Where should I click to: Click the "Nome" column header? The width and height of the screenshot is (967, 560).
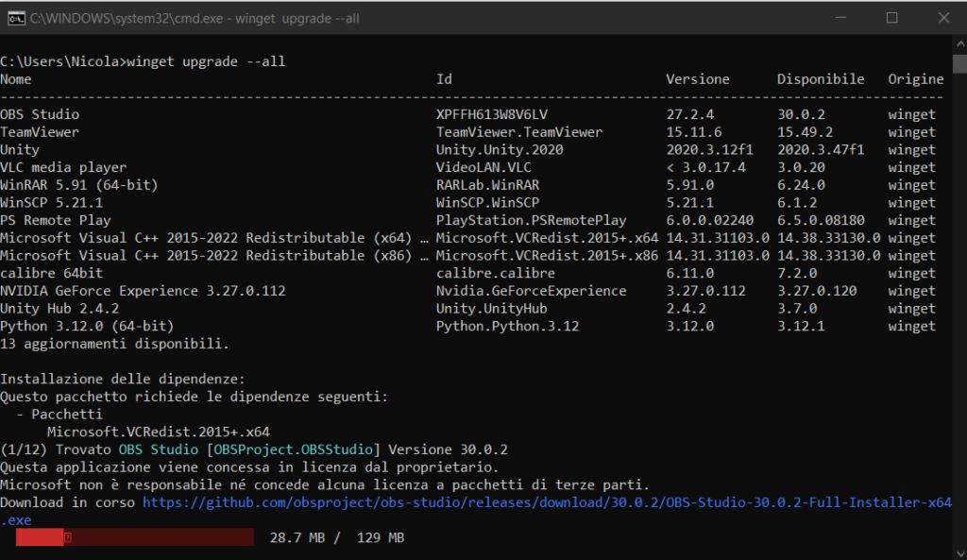click(x=16, y=79)
